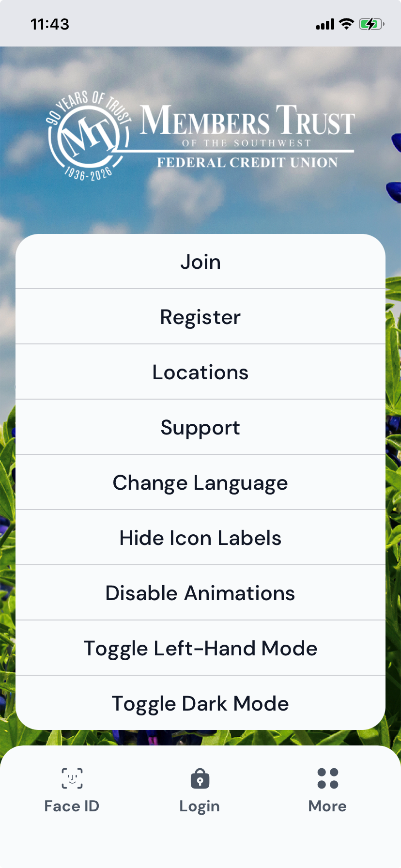The height and width of the screenshot is (868, 401).
Task: Toggle Left-Hand Mode
Action: [x=200, y=648]
